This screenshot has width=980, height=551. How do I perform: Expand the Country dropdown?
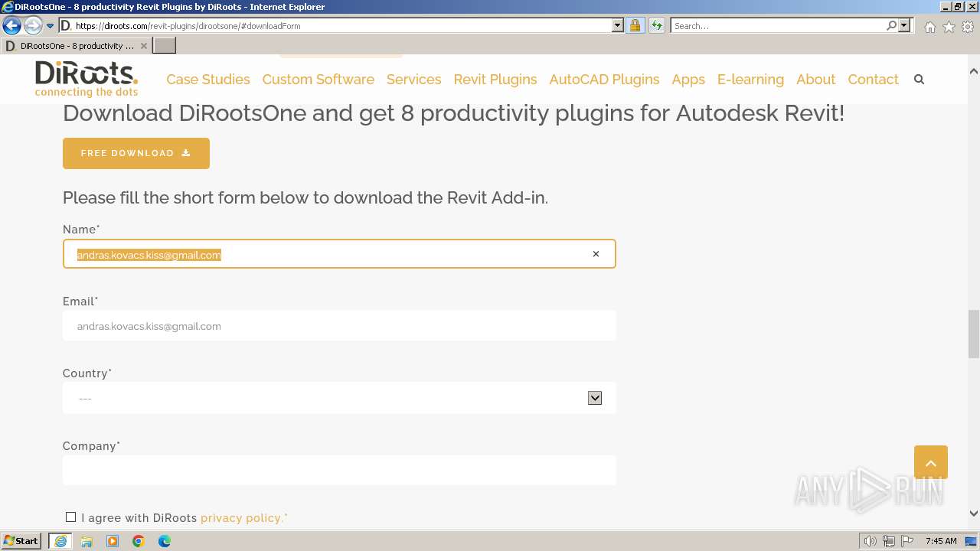click(594, 398)
